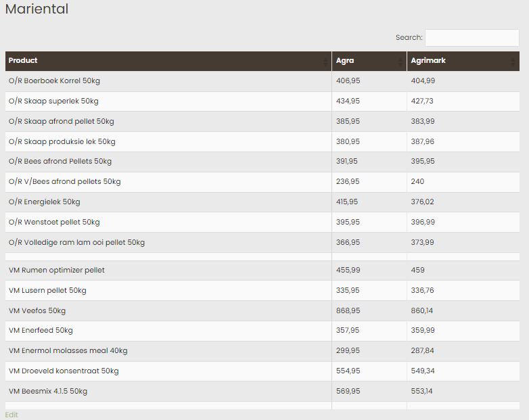Click Agrimark price 396,99

point(423,222)
